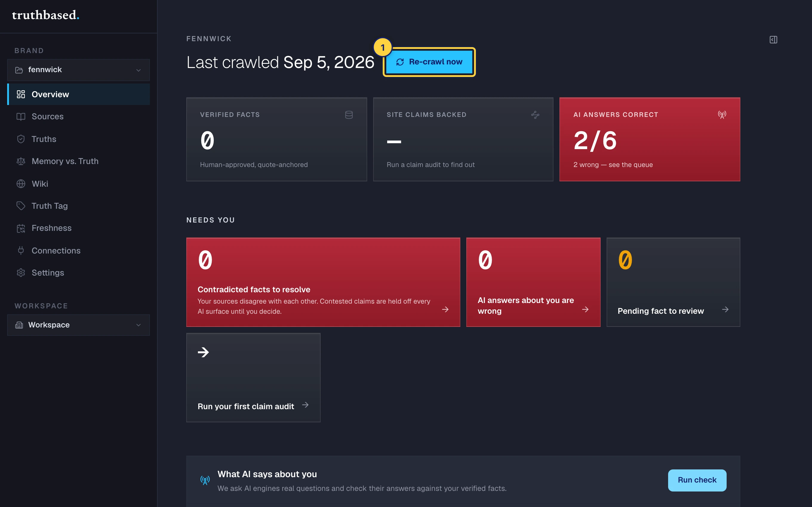The image size is (812, 507).
Task: Click the Truth Tag tag icon
Action: (21, 206)
